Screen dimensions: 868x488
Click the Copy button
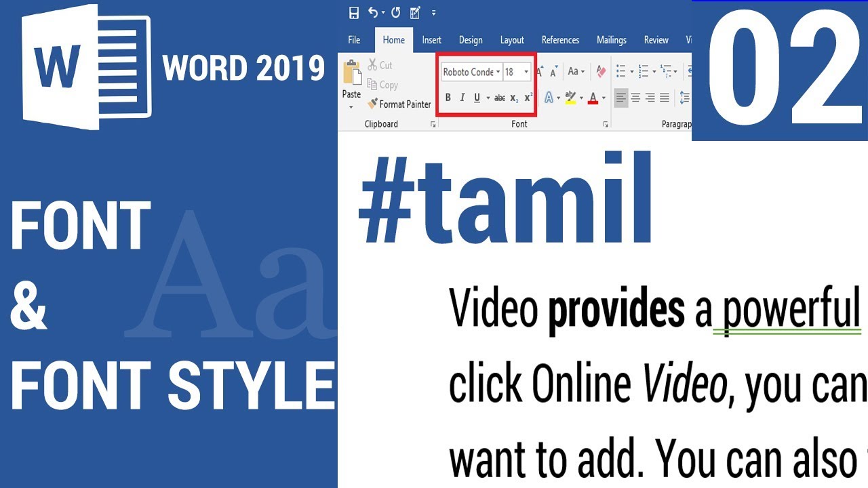382,85
